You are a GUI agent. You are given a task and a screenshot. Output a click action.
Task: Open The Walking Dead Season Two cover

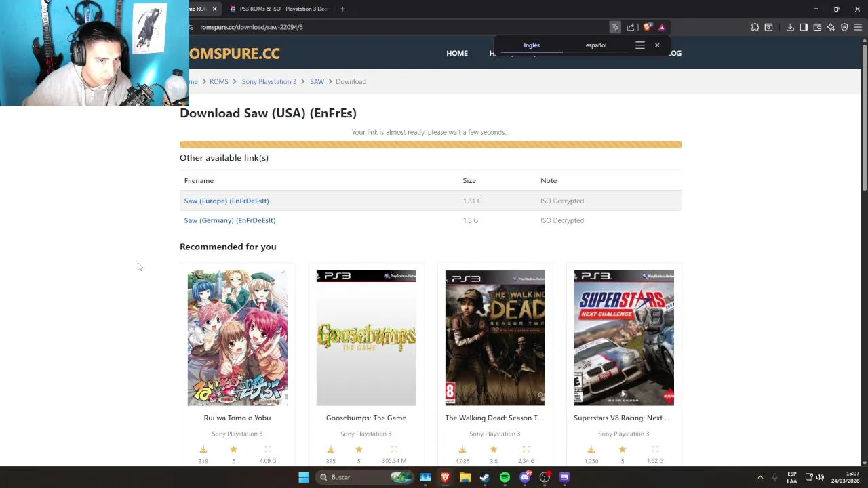coord(495,338)
